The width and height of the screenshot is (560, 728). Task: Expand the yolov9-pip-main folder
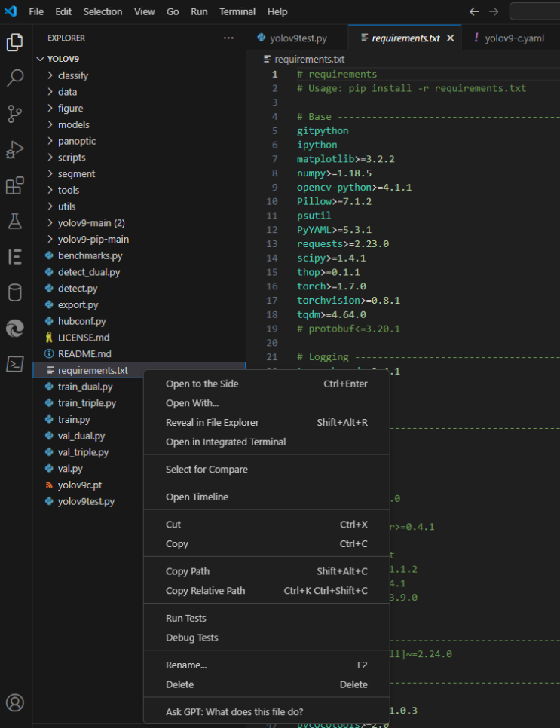point(93,239)
